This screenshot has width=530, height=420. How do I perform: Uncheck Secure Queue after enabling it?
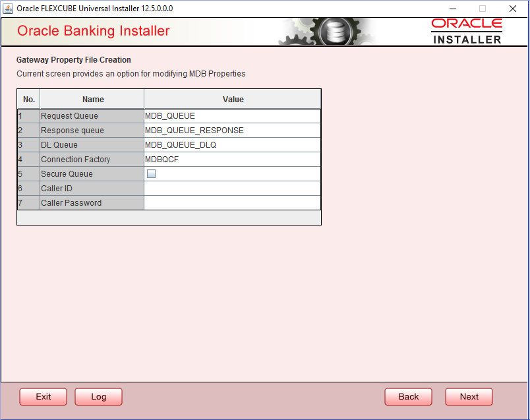[x=150, y=173]
